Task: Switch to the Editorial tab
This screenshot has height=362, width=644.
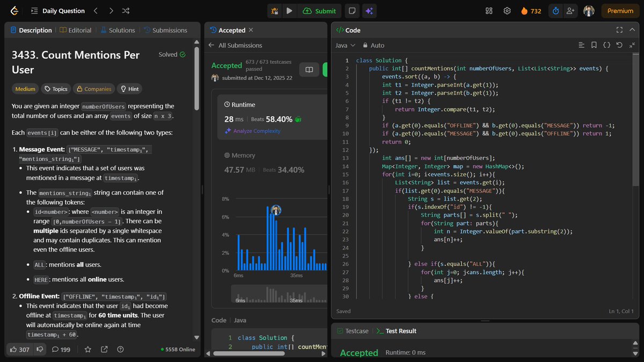Action: coord(76,30)
